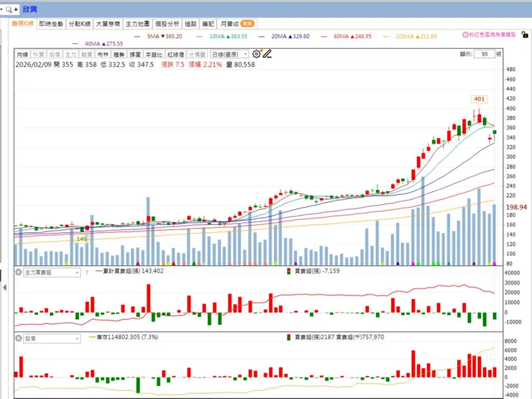
Task: Click the magnifier search icon beside 欣興
Action: [9, 9]
